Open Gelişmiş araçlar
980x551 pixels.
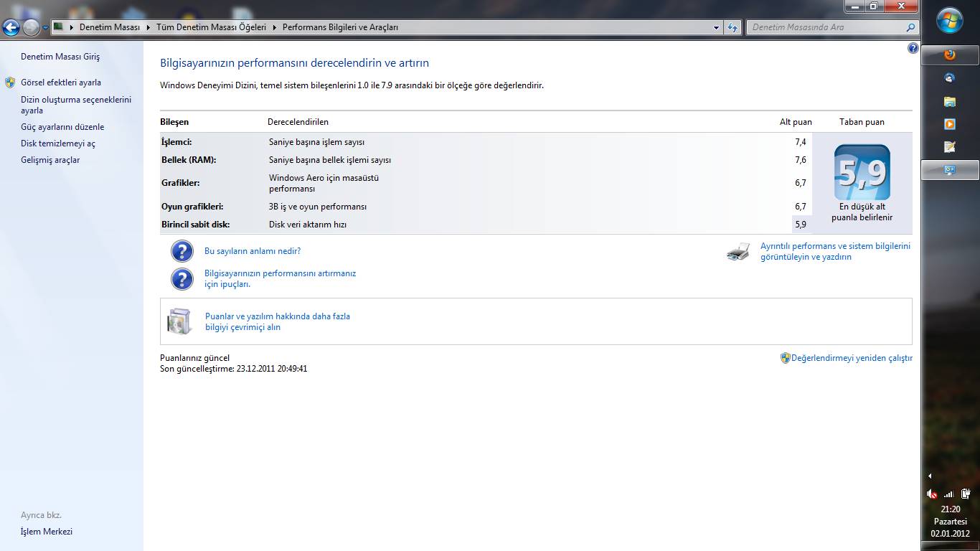(50, 160)
